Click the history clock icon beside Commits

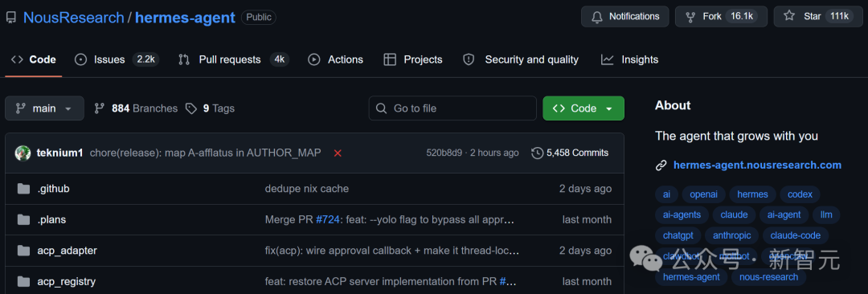537,153
